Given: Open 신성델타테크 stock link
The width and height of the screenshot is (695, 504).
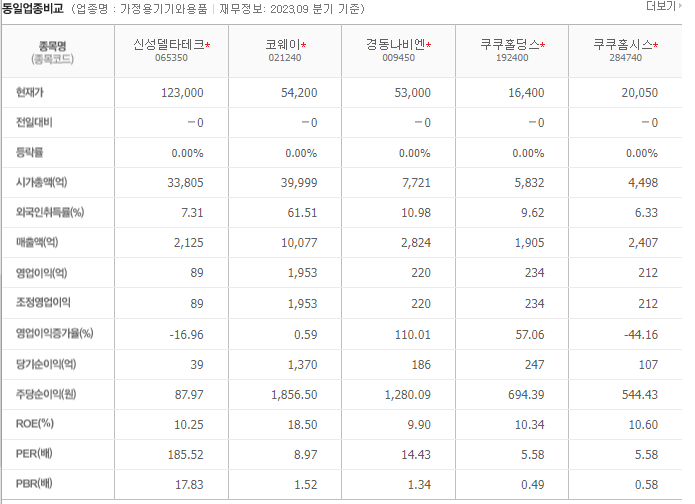Looking at the screenshot, I should 169,44.
